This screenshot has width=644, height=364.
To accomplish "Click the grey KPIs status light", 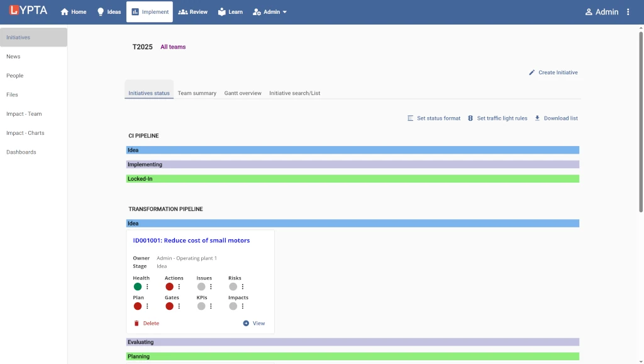I will point(201,306).
